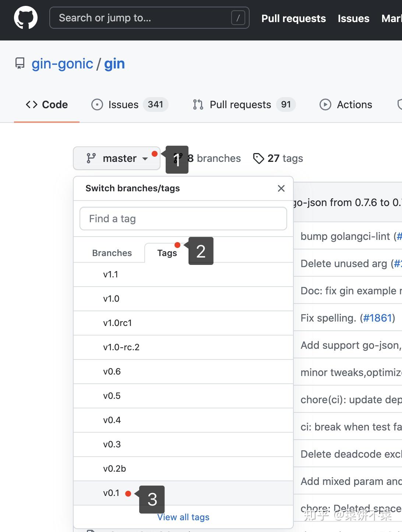Click the Actions play icon

325,104
